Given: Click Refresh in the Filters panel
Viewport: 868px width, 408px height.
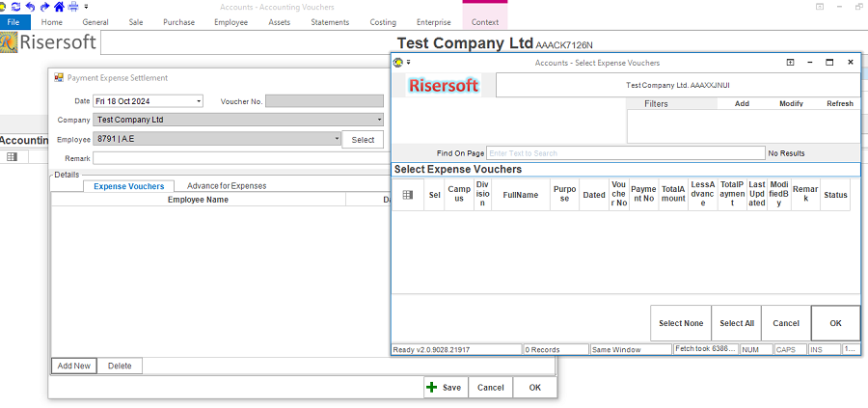Looking at the screenshot, I should 839,103.
